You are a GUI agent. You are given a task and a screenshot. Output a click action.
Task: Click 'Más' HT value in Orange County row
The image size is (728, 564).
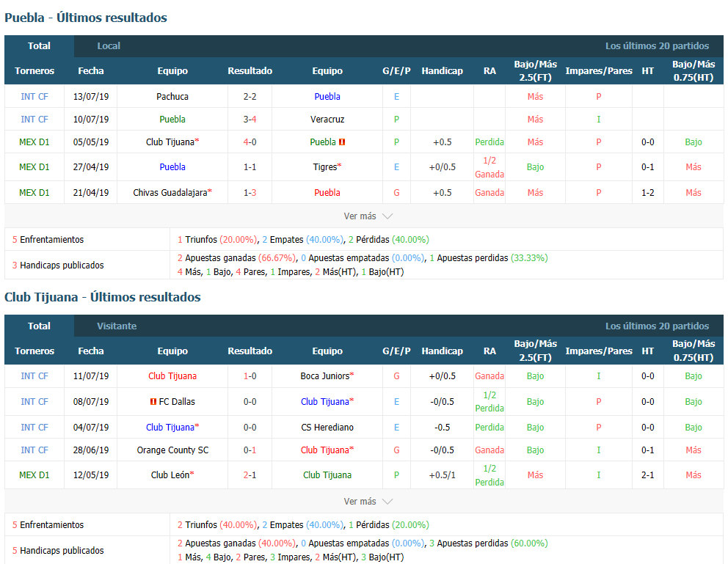click(694, 450)
